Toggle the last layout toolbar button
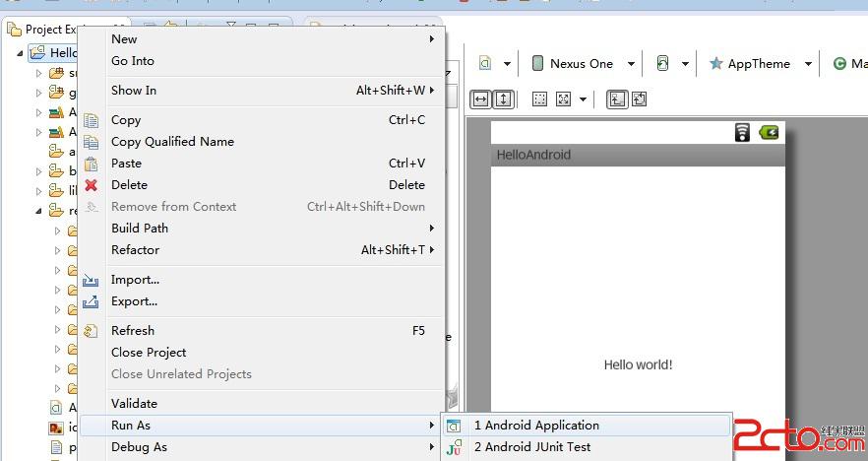 point(639,99)
